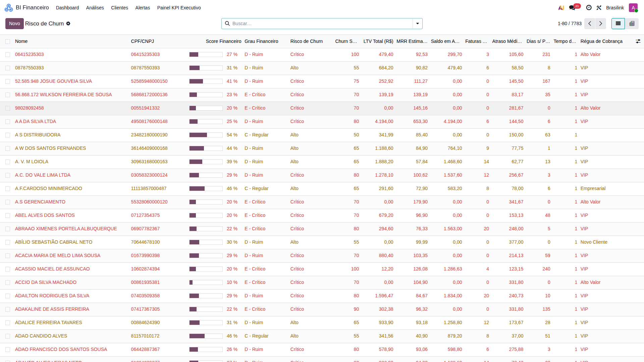Open the A.F.CARDOSO MINIMERCADO record
The image size is (644, 362).
tap(49, 188)
